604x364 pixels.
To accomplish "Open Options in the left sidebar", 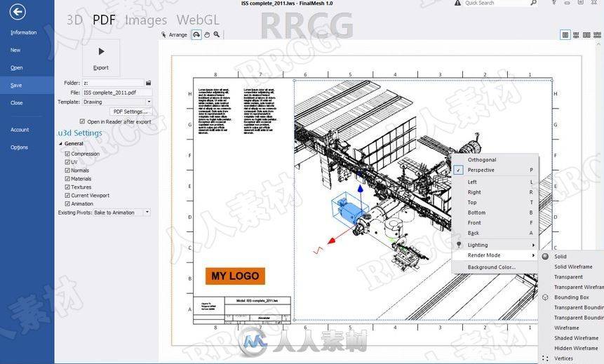I will point(19,147).
